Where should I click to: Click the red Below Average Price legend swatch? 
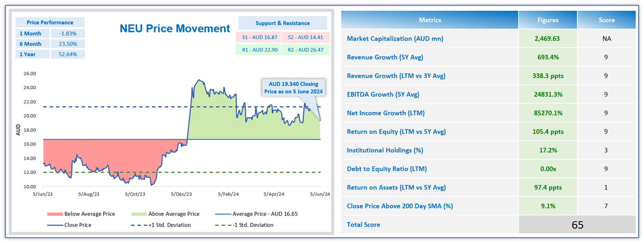(x=54, y=214)
